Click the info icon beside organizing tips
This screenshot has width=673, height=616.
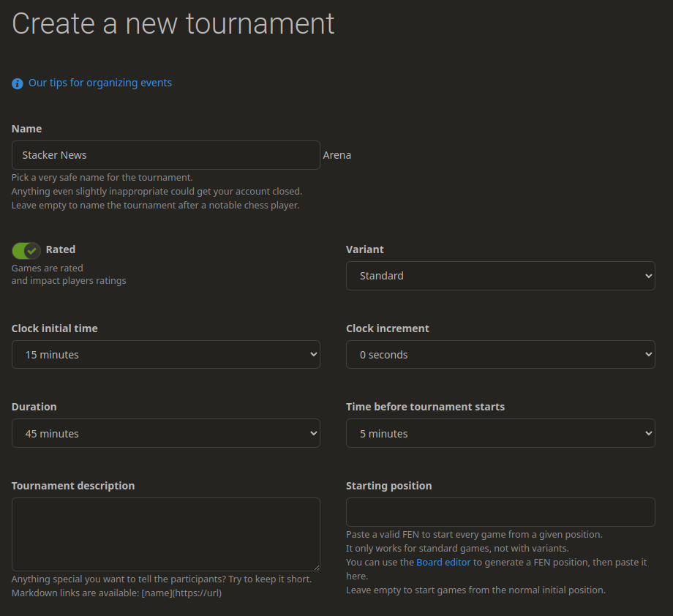click(x=18, y=84)
